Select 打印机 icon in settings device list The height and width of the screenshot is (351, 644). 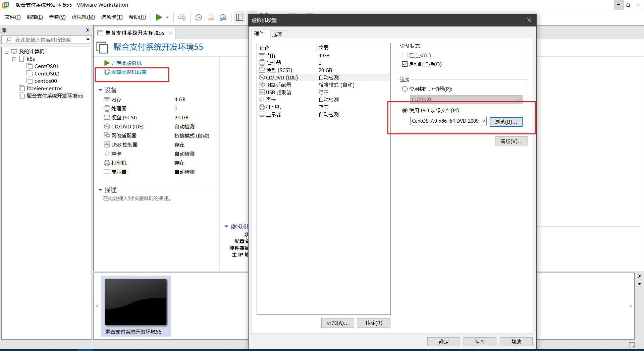tap(262, 107)
